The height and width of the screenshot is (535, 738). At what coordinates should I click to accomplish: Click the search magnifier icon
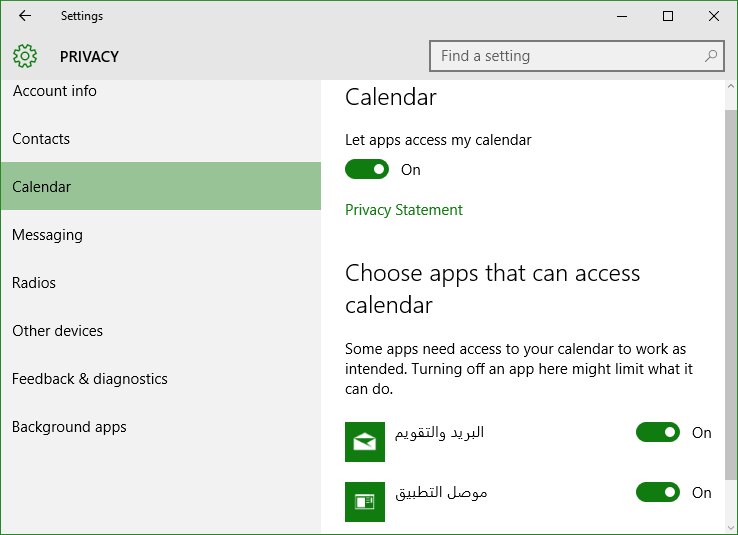711,56
